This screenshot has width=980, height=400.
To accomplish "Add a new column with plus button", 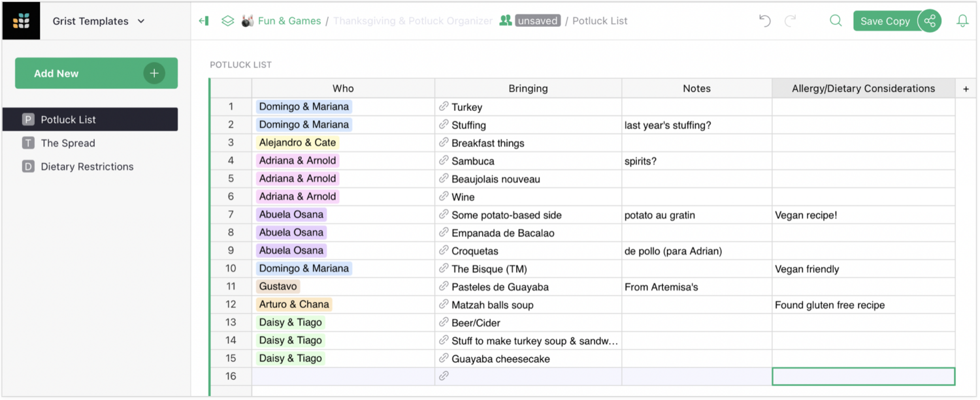I will pos(966,89).
